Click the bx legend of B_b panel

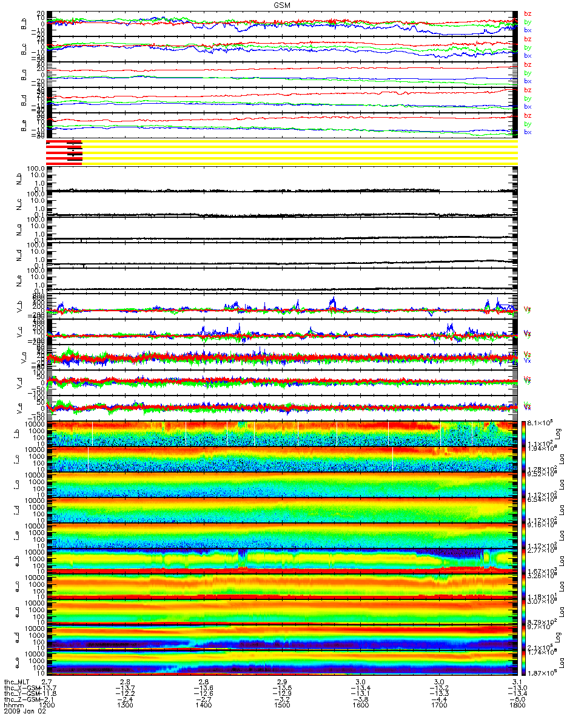pyautogui.click(x=528, y=30)
